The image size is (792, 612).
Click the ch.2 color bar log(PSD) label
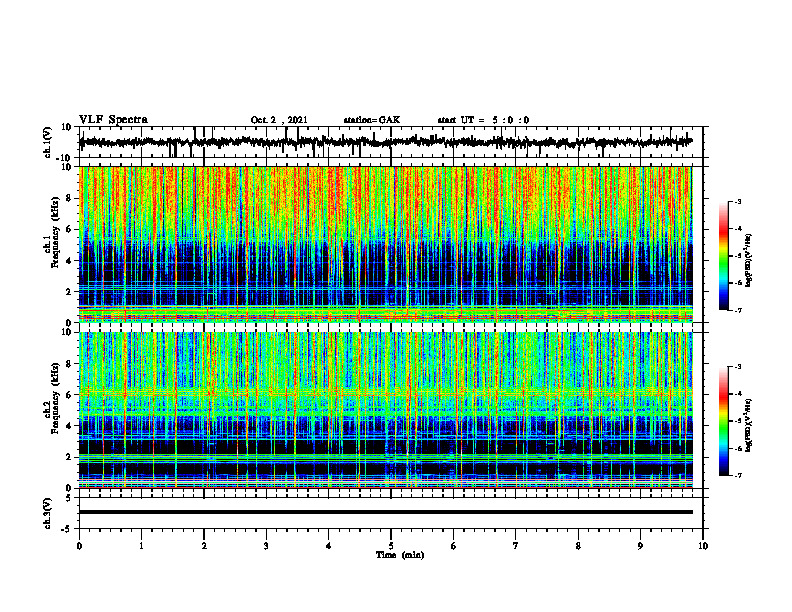749,425
